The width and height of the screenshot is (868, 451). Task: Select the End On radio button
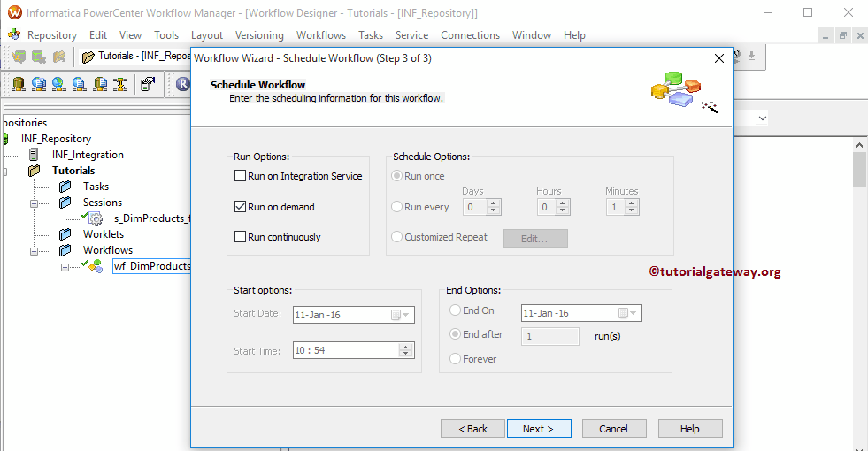click(455, 310)
